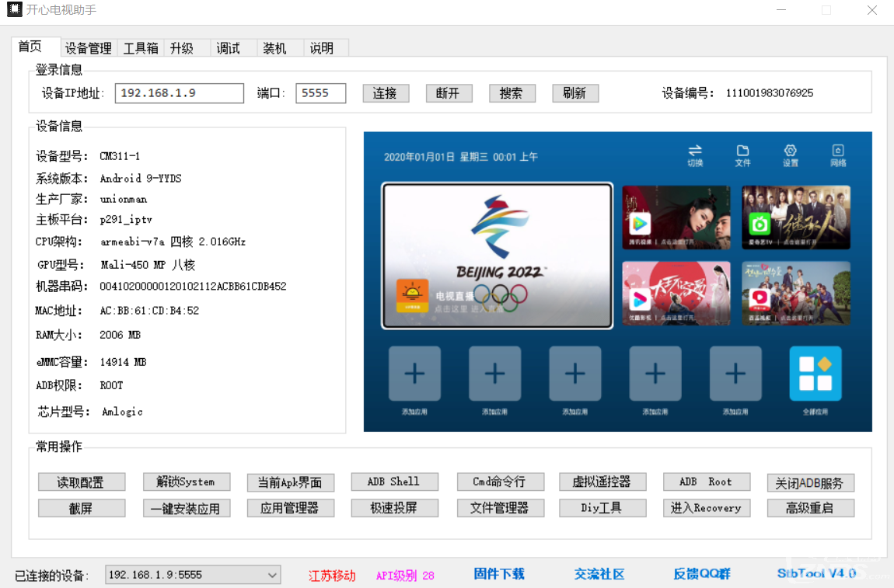Image resolution: width=894 pixels, height=588 pixels.
Task: Open Cmd命令行
Action: pos(500,482)
